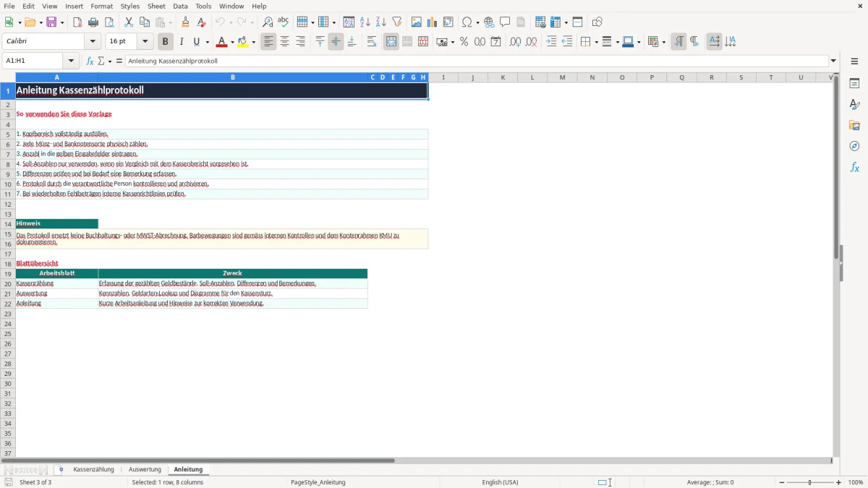Toggle Center Horizontally alignment
Image resolution: width=868 pixels, height=488 pixels.
pyautogui.click(x=284, y=42)
